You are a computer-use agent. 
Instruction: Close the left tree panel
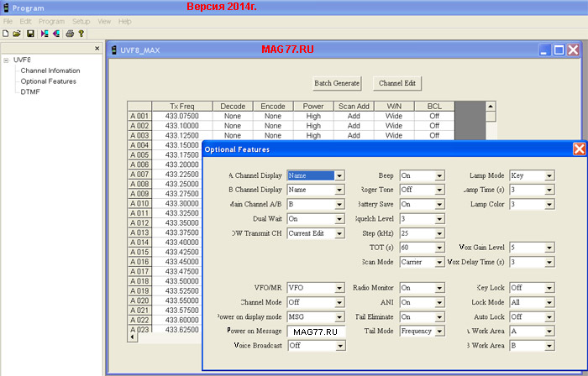[97, 49]
